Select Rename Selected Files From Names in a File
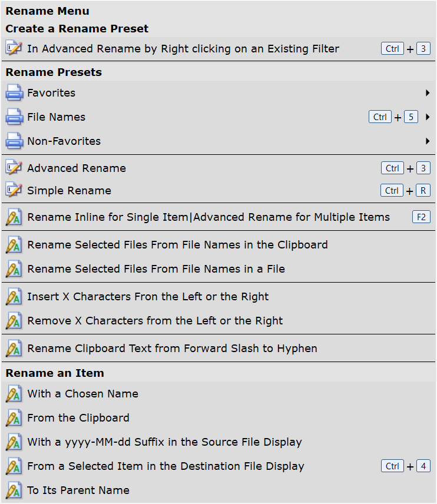 (x=156, y=269)
